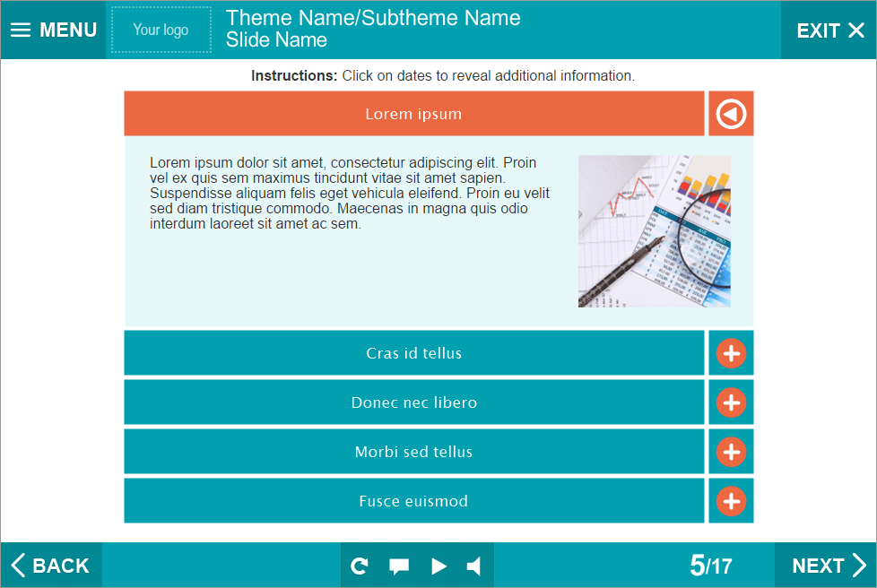
Task: Open the hamburger MENU
Action: pos(53,30)
